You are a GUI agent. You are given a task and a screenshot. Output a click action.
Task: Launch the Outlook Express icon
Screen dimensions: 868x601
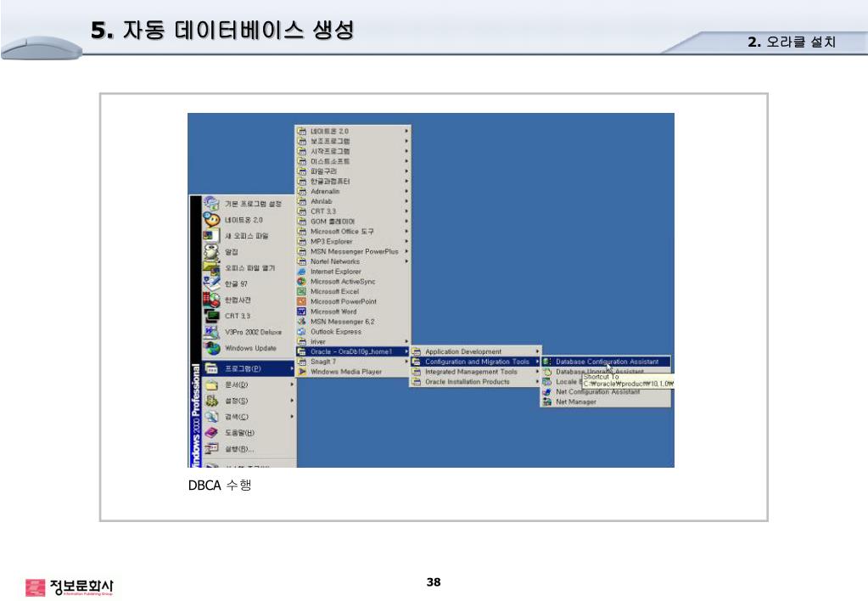(x=302, y=331)
